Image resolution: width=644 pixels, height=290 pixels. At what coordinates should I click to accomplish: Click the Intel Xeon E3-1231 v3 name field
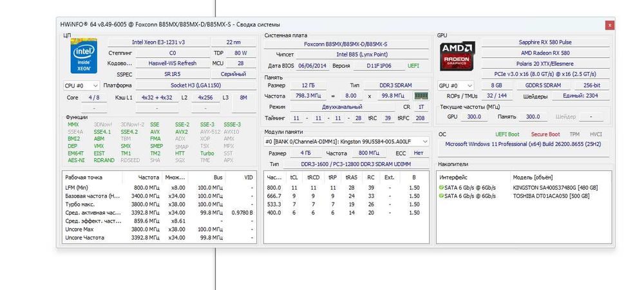158,42
